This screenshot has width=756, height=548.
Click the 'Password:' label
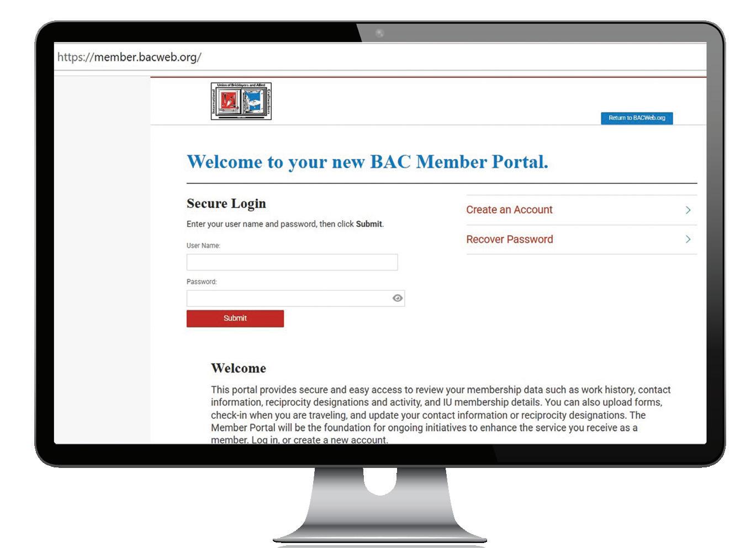[202, 281]
